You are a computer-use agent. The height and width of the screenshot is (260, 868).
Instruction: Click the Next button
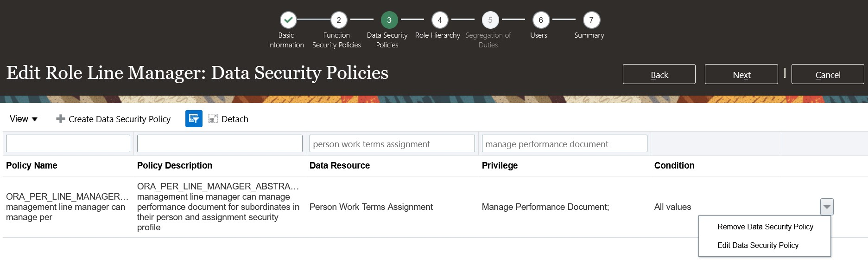[x=741, y=74]
